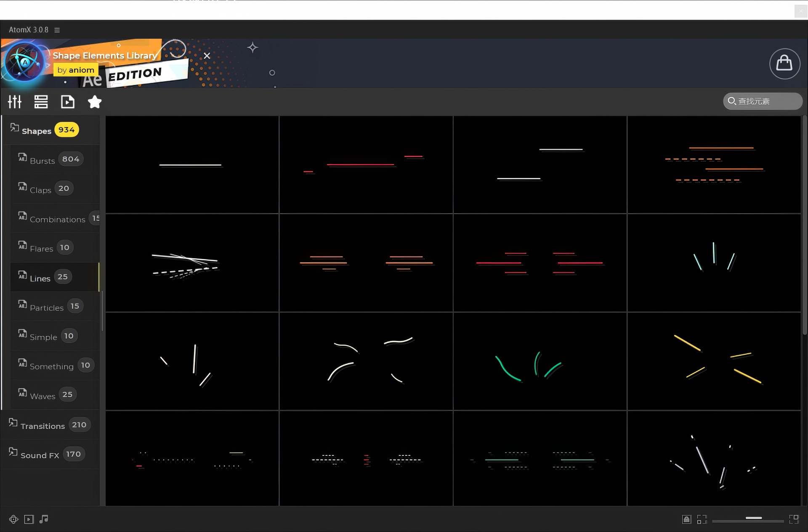Select the three cyan radiating strokes thumbnail

point(714,263)
